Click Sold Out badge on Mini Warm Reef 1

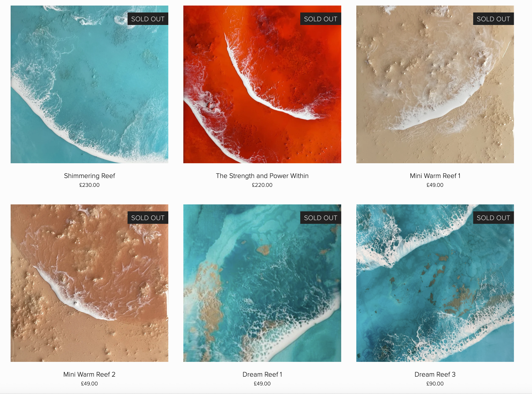(494, 19)
